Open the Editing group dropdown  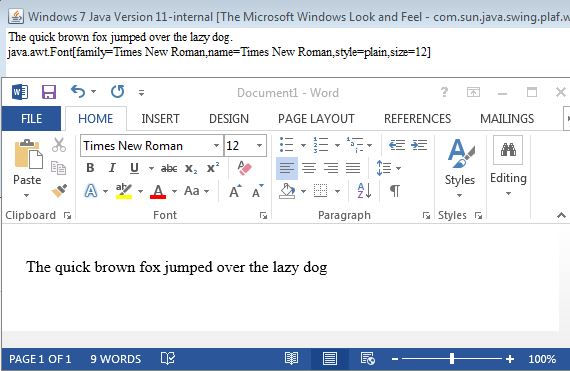click(509, 194)
